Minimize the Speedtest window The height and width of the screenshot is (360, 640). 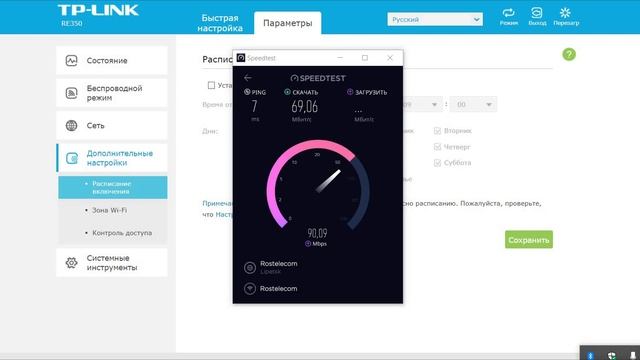[x=340, y=58]
